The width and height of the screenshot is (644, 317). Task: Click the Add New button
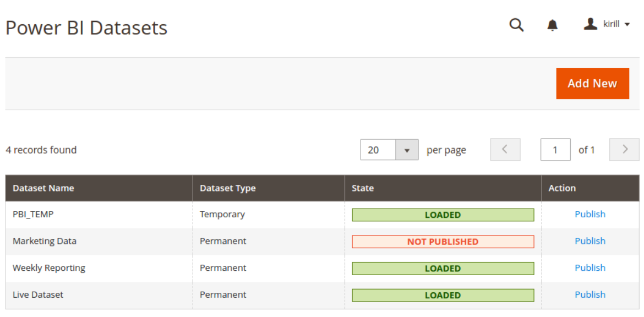tap(592, 84)
